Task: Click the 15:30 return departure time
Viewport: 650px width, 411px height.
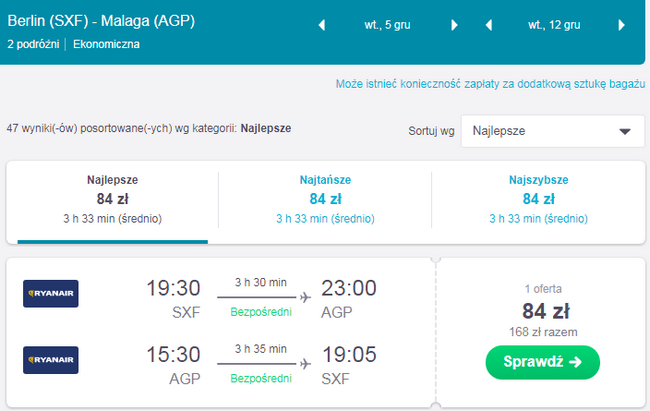Action: 173,355
